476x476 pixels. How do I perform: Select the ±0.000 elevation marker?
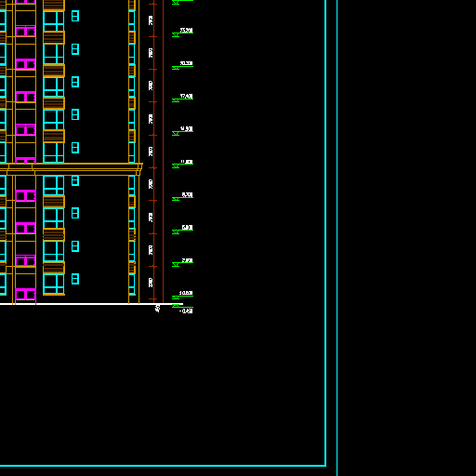click(183, 295)
